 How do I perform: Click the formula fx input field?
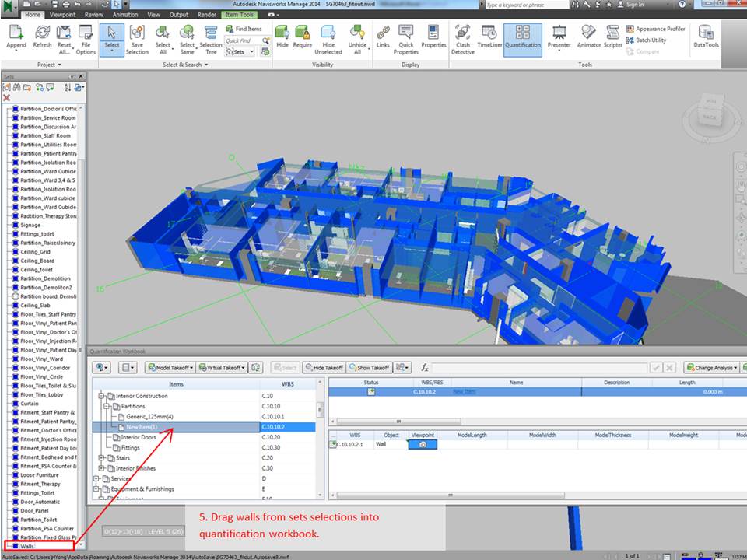(539, 368)
